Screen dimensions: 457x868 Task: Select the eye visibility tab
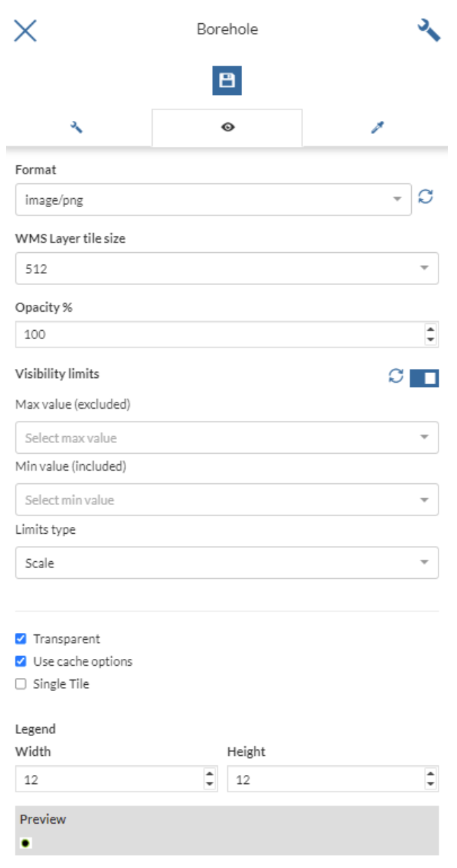tap(228, 126)
